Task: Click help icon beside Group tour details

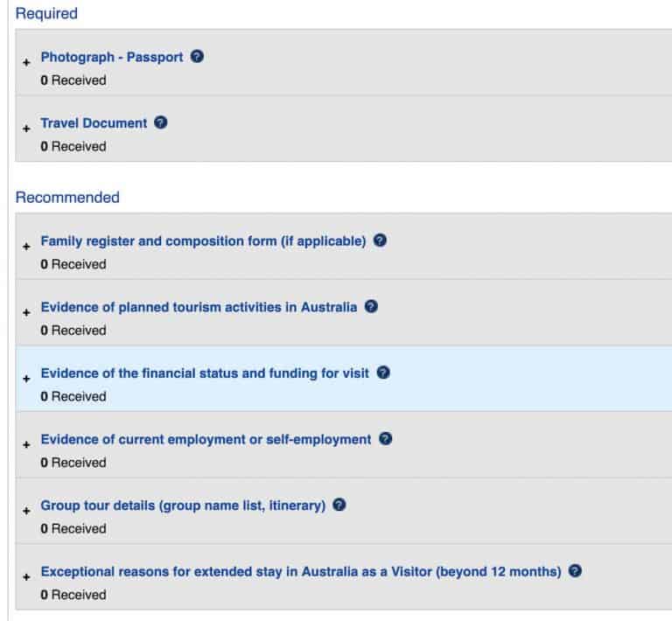Action: (339, 506)
